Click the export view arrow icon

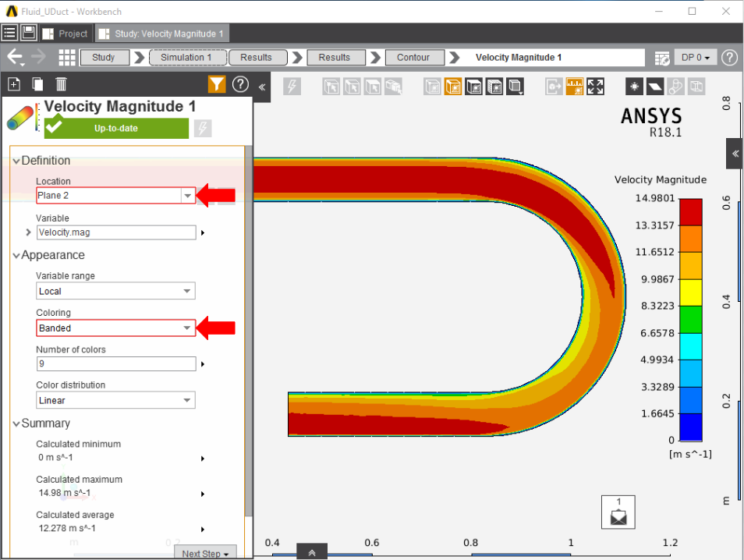554,87
